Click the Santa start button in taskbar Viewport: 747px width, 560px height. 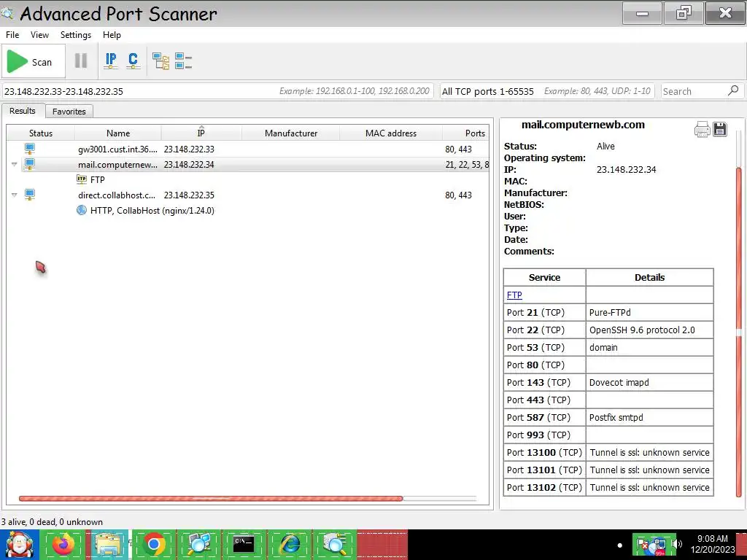coord(19,544)
